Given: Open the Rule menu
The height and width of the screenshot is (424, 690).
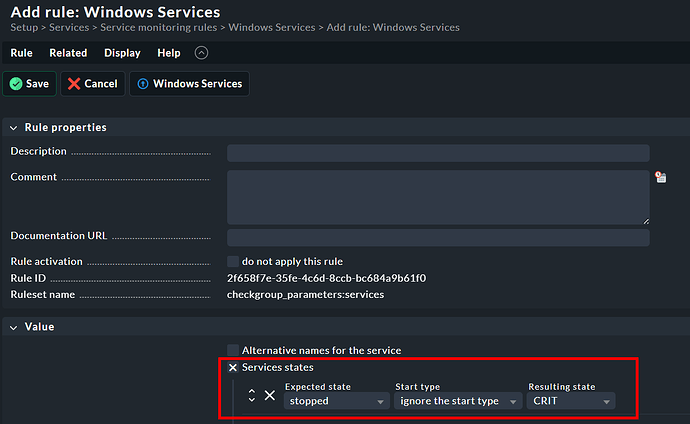Looking at the screenshot, I should (22, 53).
